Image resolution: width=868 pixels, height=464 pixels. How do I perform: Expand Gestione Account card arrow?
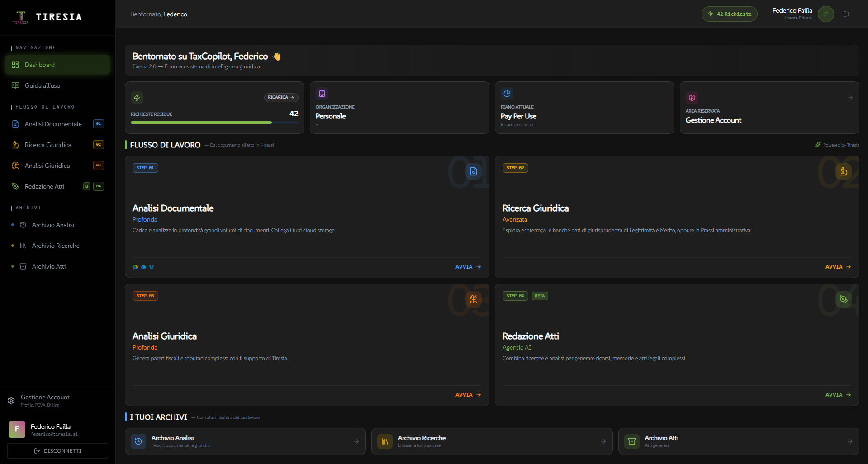(x=850, y=98)
